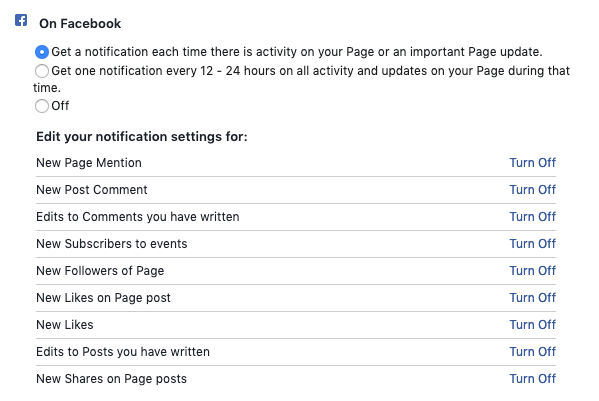Turn off New Likes notifications
This screenshot has height=401, width=599.
[x=533, y=325]
